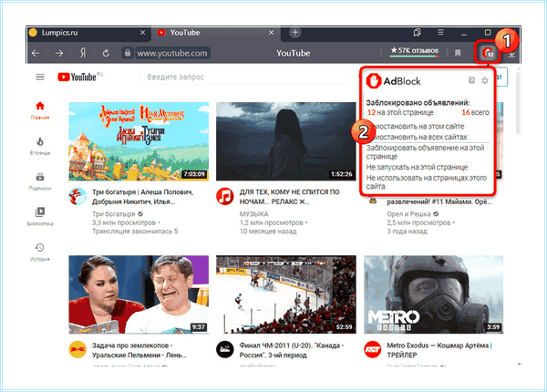
Task: Select Приостановить на этом сайте
Action: [x=418, y=126]
